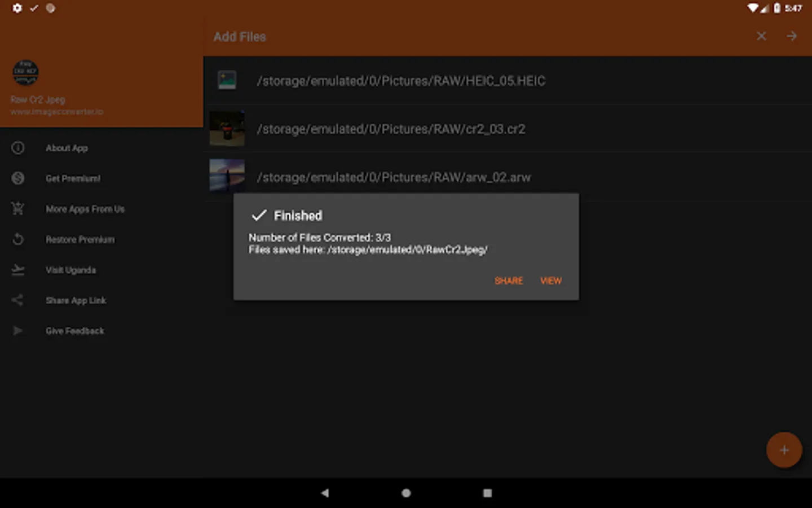Screen dimensions: 812x508
Task: Click 'Number of Files Converted: 3/3' text
Action: tap(320, 238)
